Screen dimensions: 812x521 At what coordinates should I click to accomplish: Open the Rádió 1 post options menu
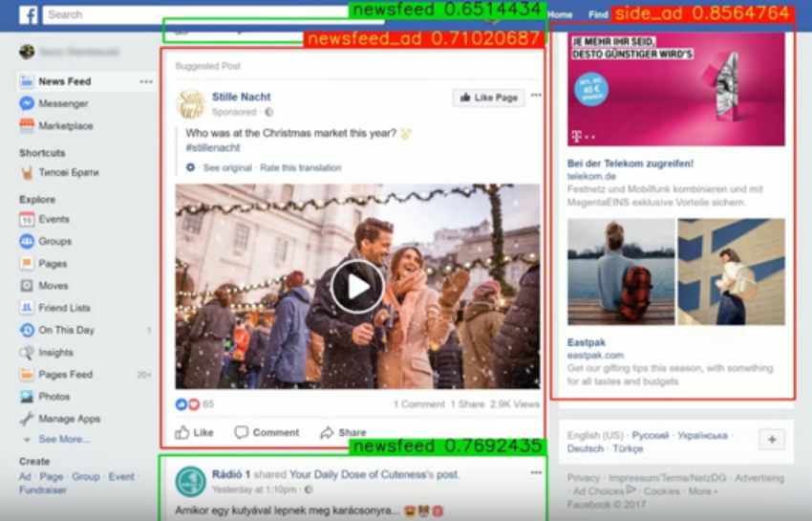click(x=536, y=473)
